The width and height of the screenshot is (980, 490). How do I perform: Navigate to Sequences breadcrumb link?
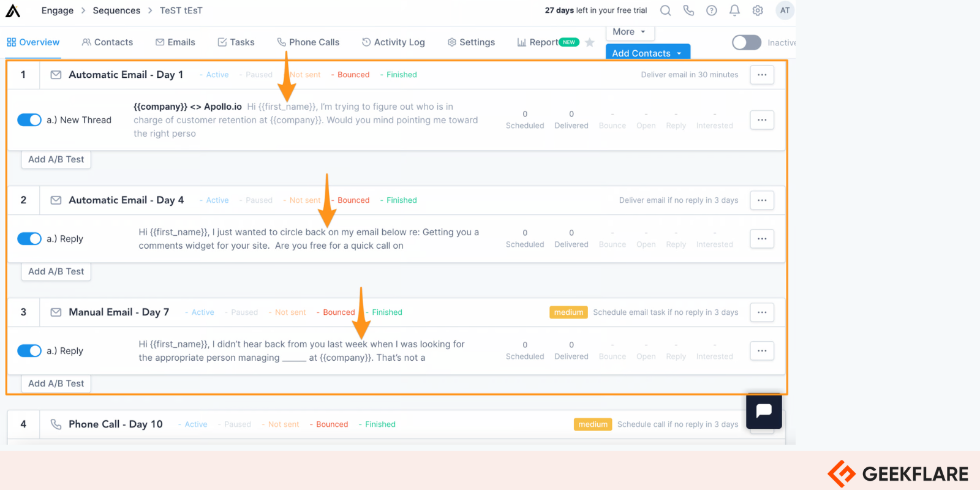tap(116, 10)
